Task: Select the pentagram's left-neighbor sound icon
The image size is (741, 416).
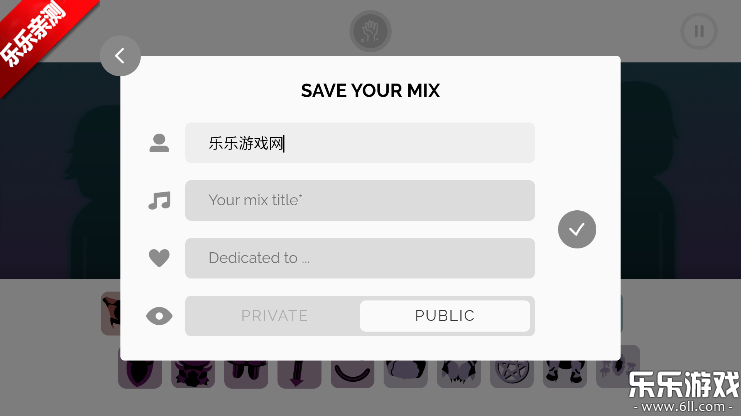Action: 458,372
